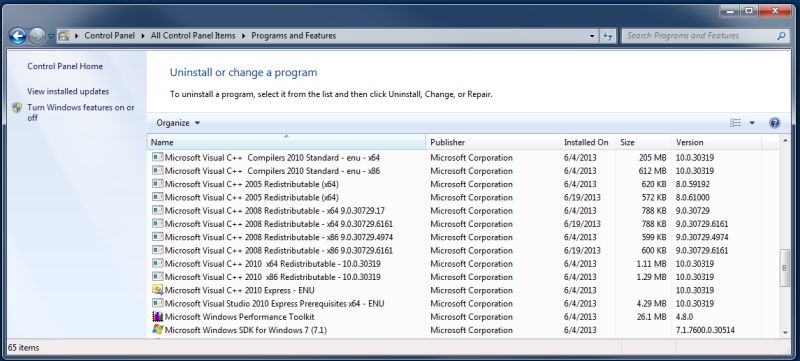Click icon of 2008 Redistributable x64 9.0.30729.17
Screen dimensions: 800x361
click(x=158, y=210)
